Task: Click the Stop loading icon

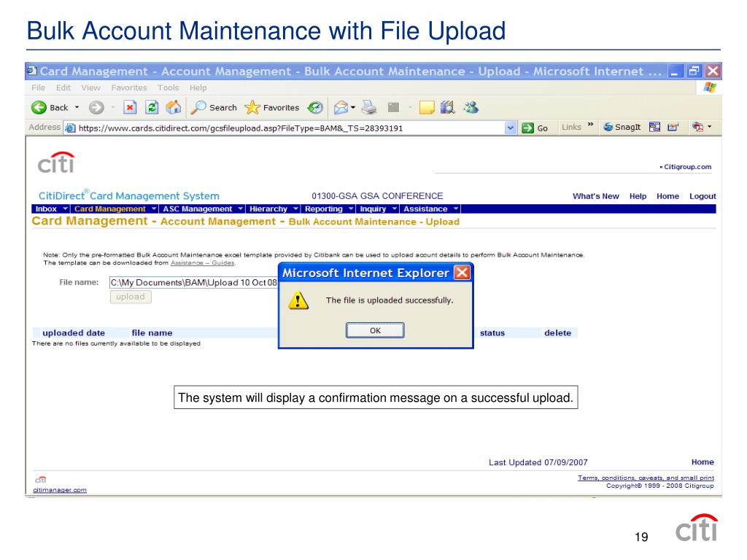Action: point(130,107)
